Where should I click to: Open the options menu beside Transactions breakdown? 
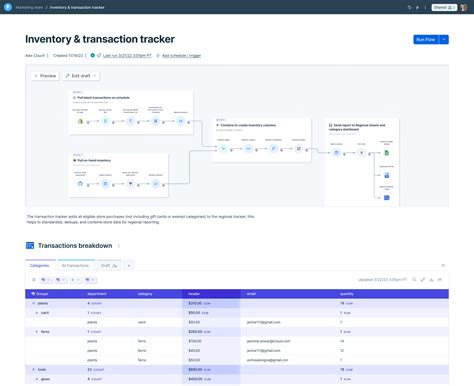click(x=119, y=246)
